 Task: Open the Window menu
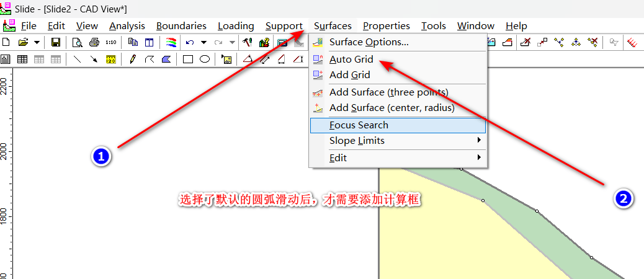click(x=476, y=26)
